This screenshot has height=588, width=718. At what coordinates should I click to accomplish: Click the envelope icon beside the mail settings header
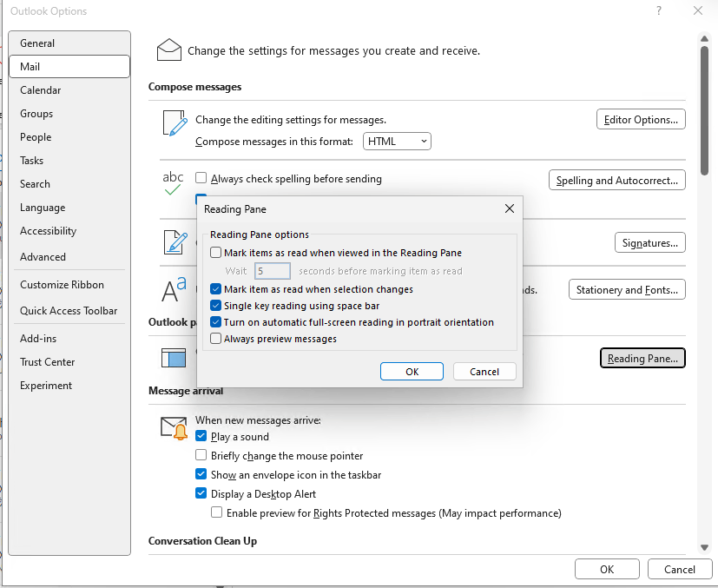169,50
